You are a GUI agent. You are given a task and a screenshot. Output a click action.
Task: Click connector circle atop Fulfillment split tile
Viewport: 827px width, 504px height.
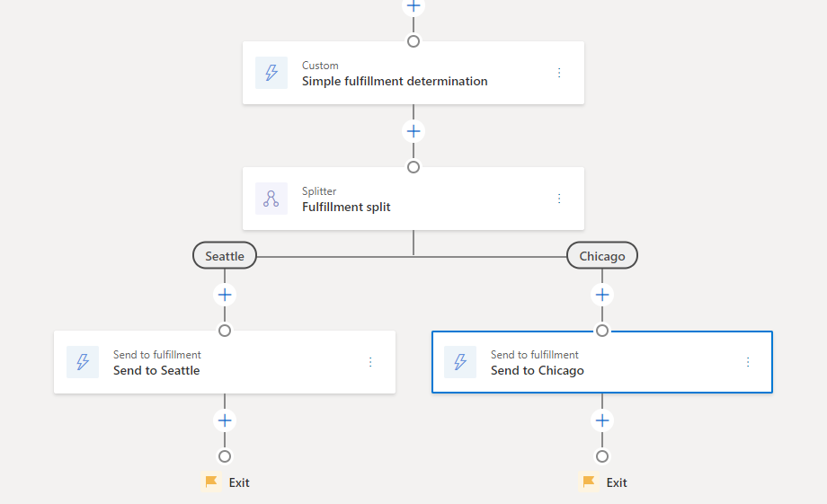pyautogui.click(x=413, y=167)
